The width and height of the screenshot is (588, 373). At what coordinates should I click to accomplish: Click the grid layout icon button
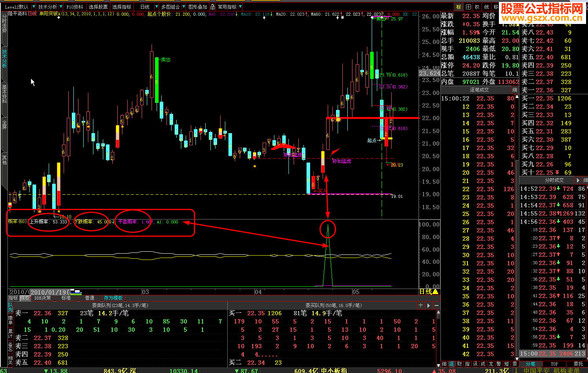pos(468,7)
